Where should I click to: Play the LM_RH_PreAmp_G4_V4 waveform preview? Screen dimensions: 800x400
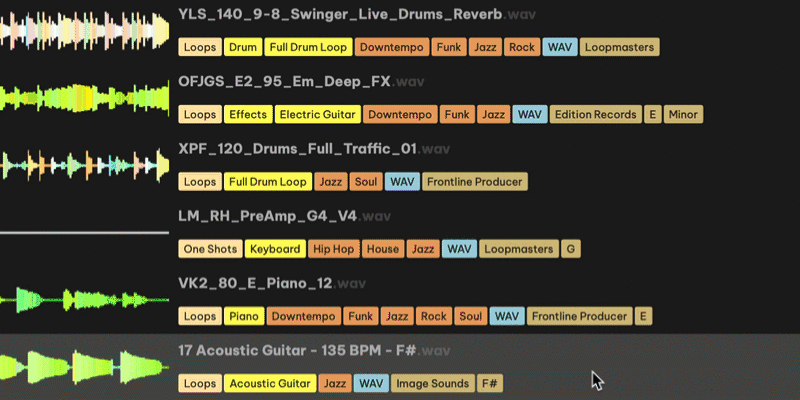click(x=85, y=233)
